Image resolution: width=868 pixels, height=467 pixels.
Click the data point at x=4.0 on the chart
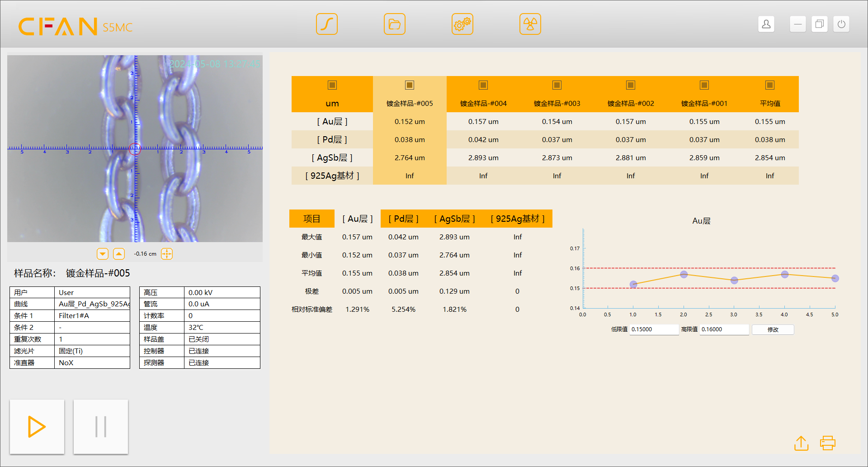[x=785, y=274]
